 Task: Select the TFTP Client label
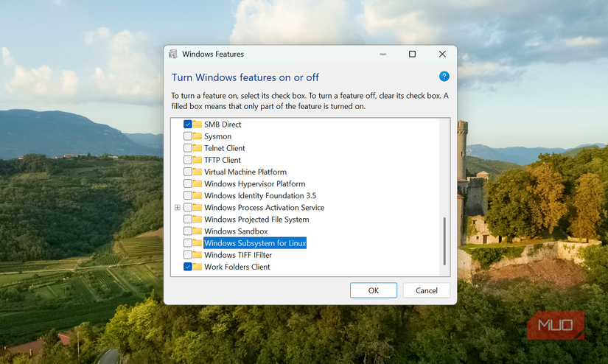223,160
